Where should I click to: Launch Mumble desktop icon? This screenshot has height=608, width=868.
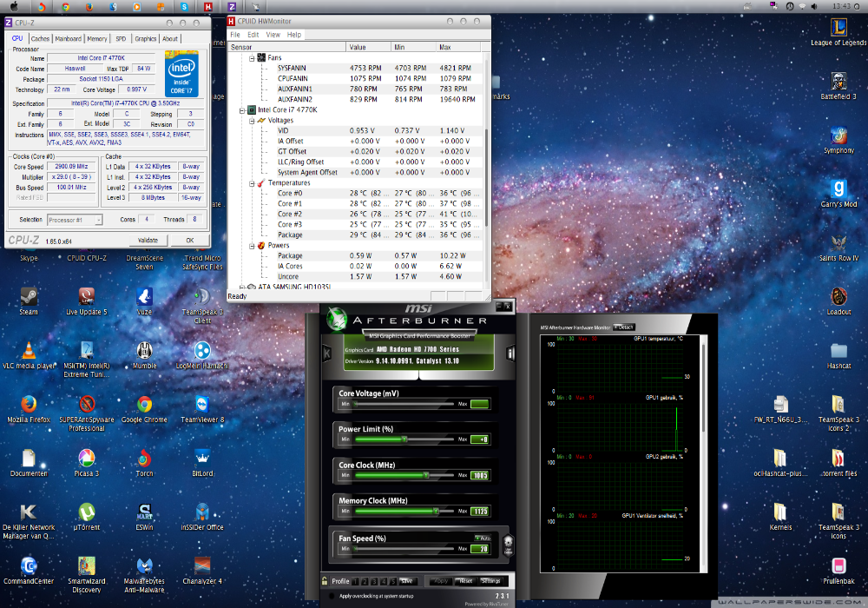(144, 355)
